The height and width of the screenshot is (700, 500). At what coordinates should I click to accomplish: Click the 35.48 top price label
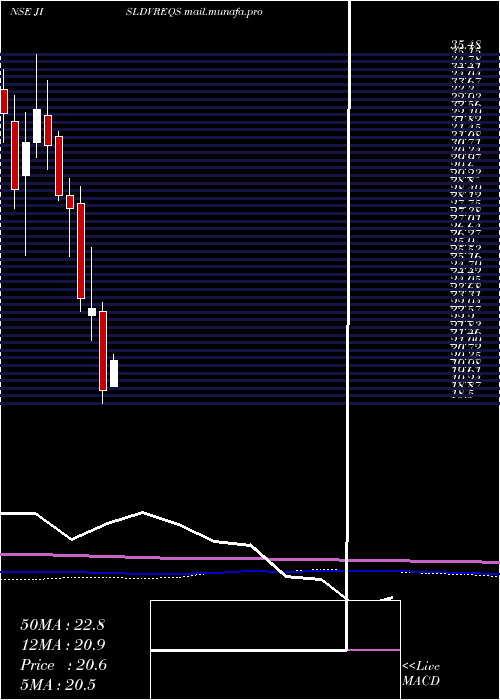tap(466, 44)
